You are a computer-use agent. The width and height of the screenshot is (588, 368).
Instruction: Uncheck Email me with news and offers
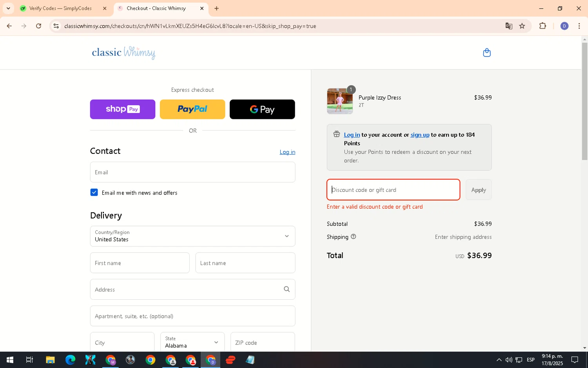(94, 192)
